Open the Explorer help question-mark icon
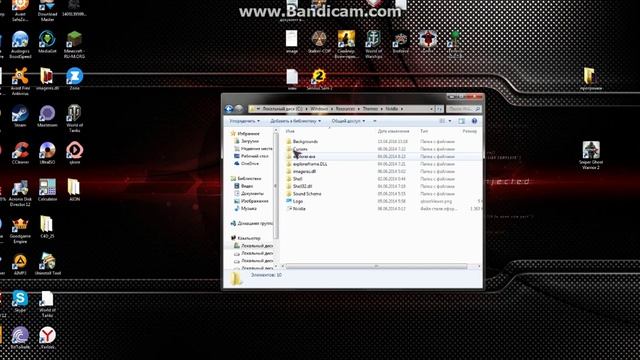640x360 pixels. pos(474,121)
